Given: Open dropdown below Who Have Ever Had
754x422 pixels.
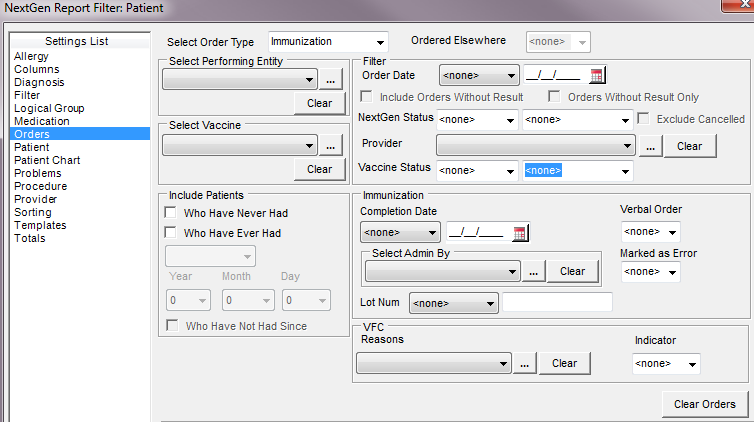Looking at the screenshot, I should pyautogui.click(x=210, y=256).
